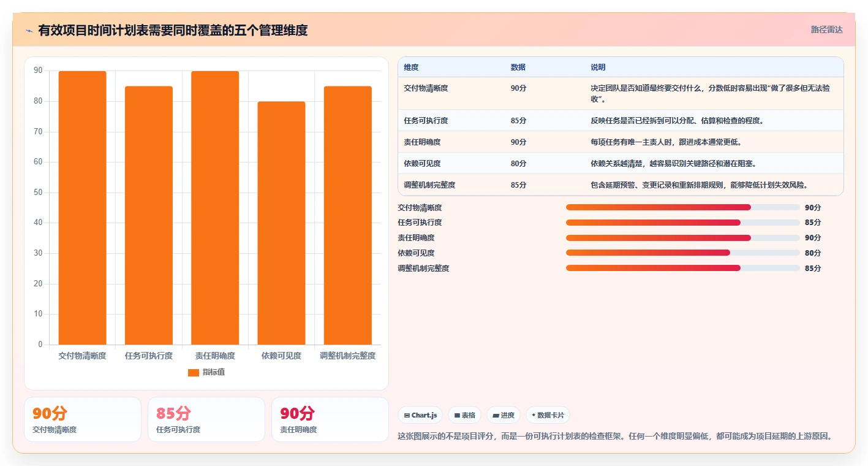Click the 调整机制完整度 progress bar
This screenshot has width=868, height=466.
click(683, 268)
